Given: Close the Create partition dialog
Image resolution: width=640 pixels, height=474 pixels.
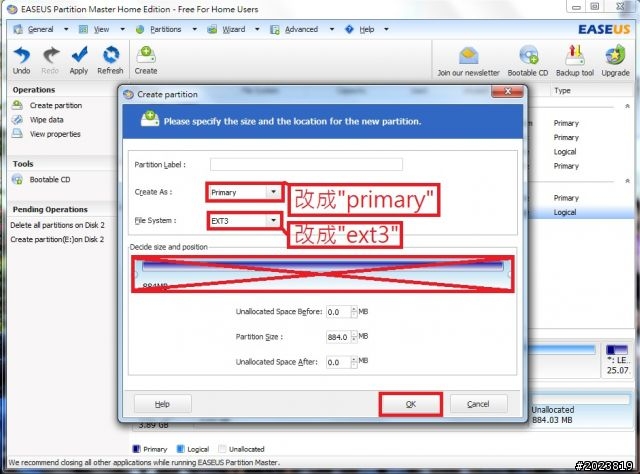Looking at the screenshot, I should coord(507,91).
